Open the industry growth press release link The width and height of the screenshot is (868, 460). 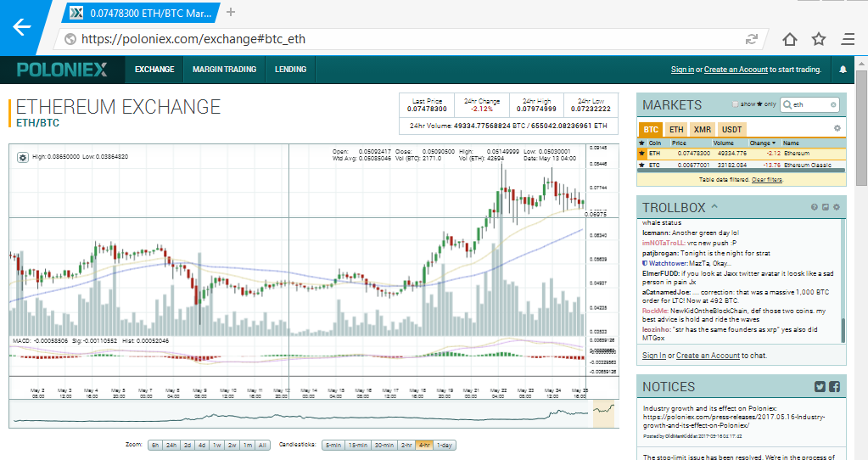pyautogui.click(x=733, y=421)
